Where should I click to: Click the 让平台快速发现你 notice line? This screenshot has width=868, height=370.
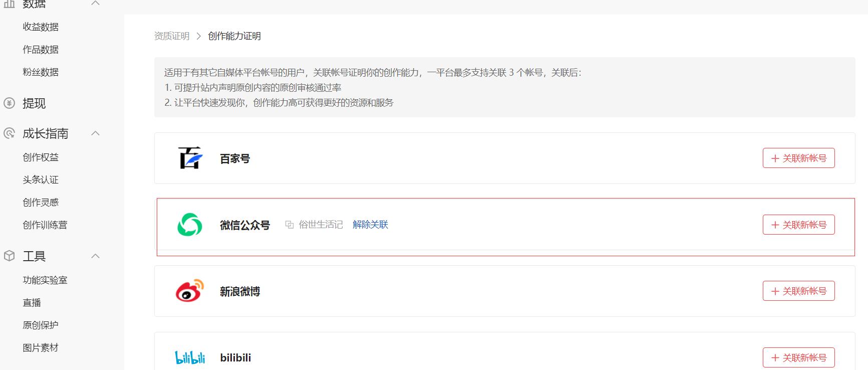(279, 103)
